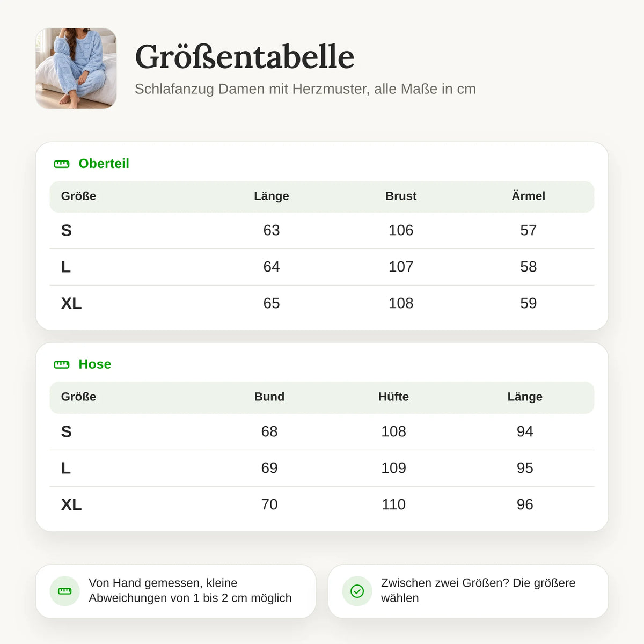This screenshot has width=644, height=644.
Task: Click the Brust column header
Action: 401,196
